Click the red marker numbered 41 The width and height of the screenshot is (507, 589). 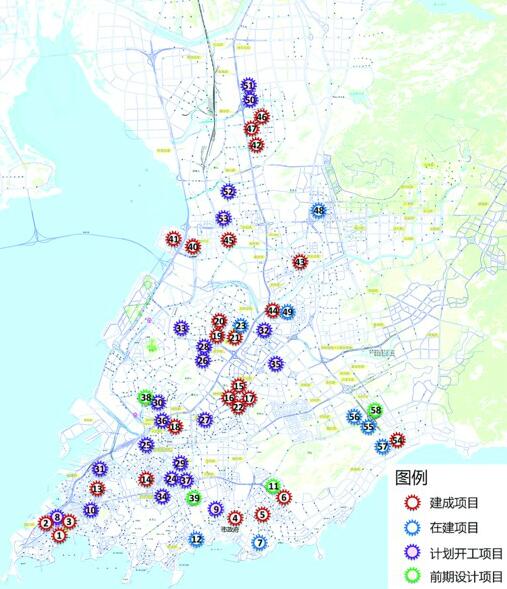[x=174, y=239]
